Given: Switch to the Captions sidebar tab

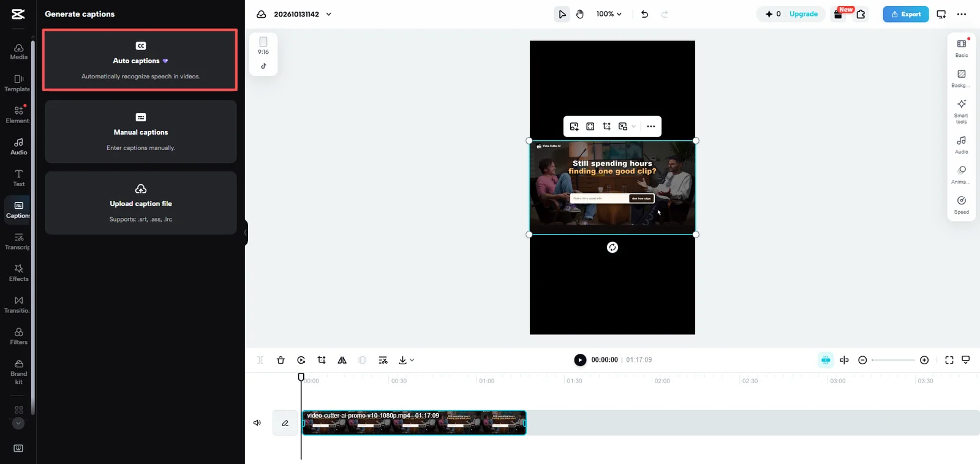Looking at the screenshot, I should click(x=18, y=209).
